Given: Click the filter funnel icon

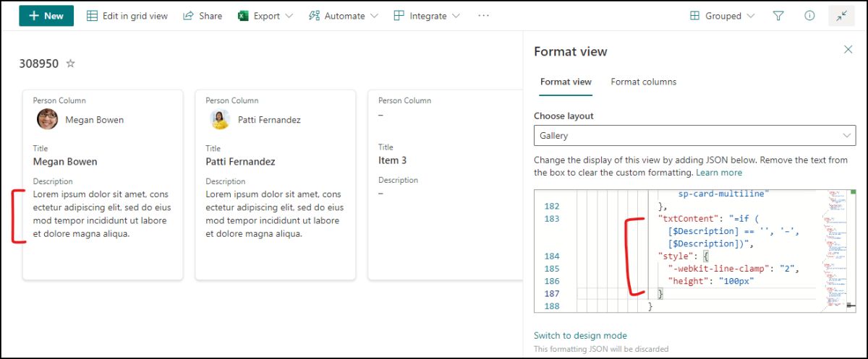Looking at the screenshot, I should tap(778, 16).
